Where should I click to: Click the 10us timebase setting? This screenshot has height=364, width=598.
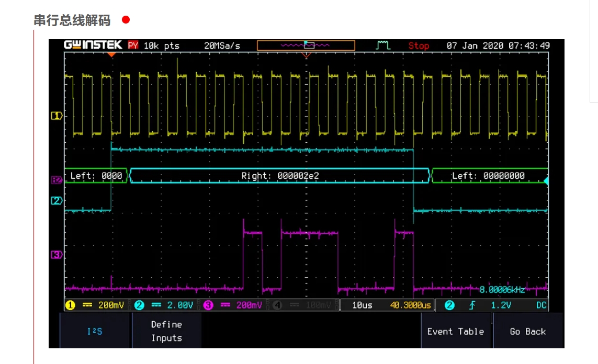362,305
